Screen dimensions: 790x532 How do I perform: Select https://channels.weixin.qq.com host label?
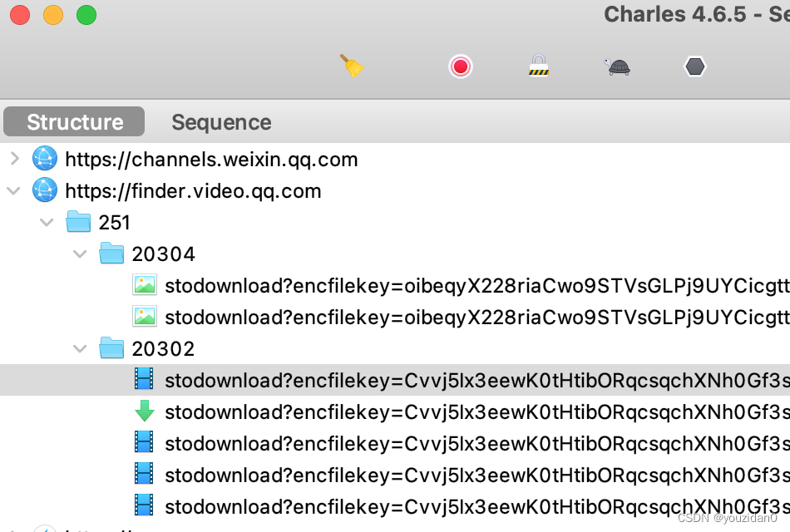[x=211, y=160]
